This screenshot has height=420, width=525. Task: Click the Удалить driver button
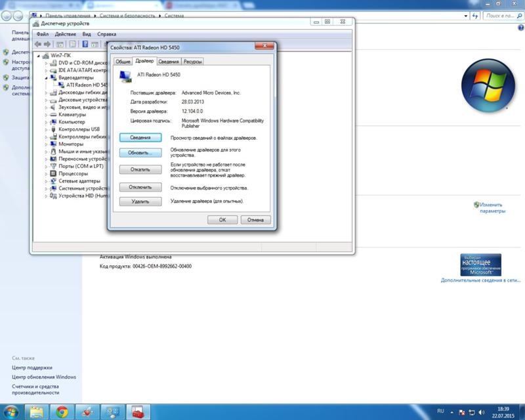tap(140, 201)
